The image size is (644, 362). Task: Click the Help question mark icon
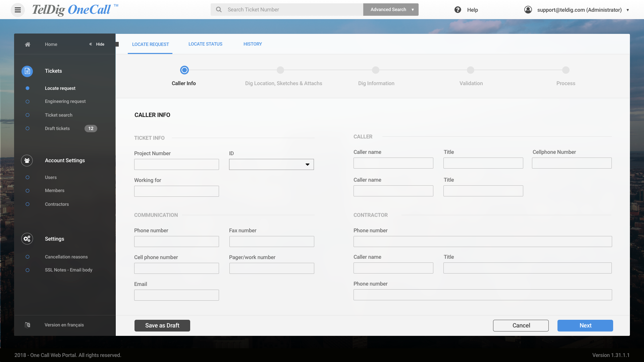[458, 10]
